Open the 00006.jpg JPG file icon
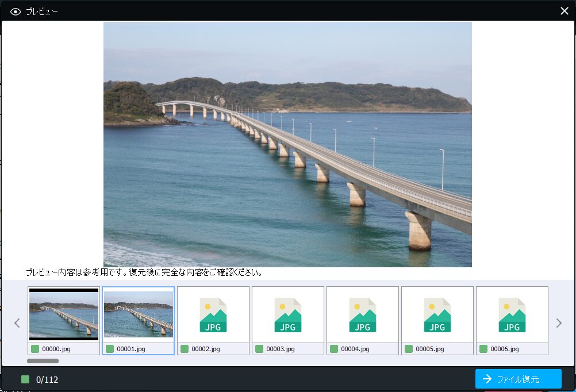Screen dimensions: 576x392 [512, 315]
